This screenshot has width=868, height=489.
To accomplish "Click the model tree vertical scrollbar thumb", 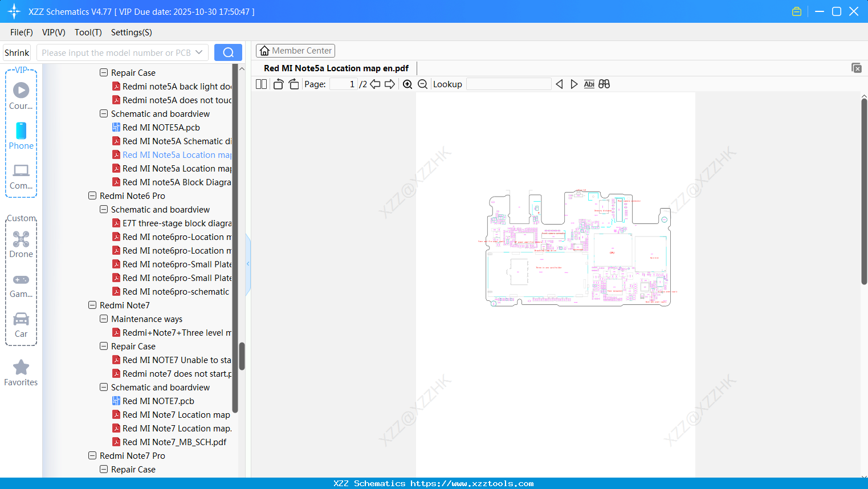I will pos(242,356).
